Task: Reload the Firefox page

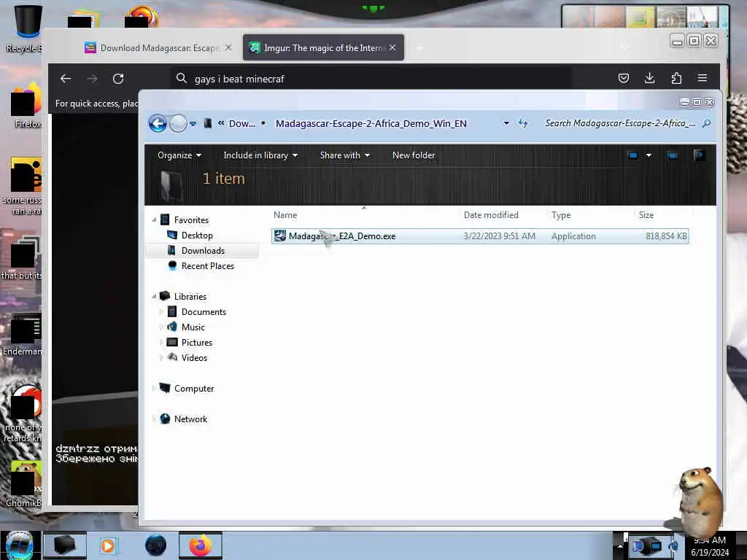Action: (118, 79)
